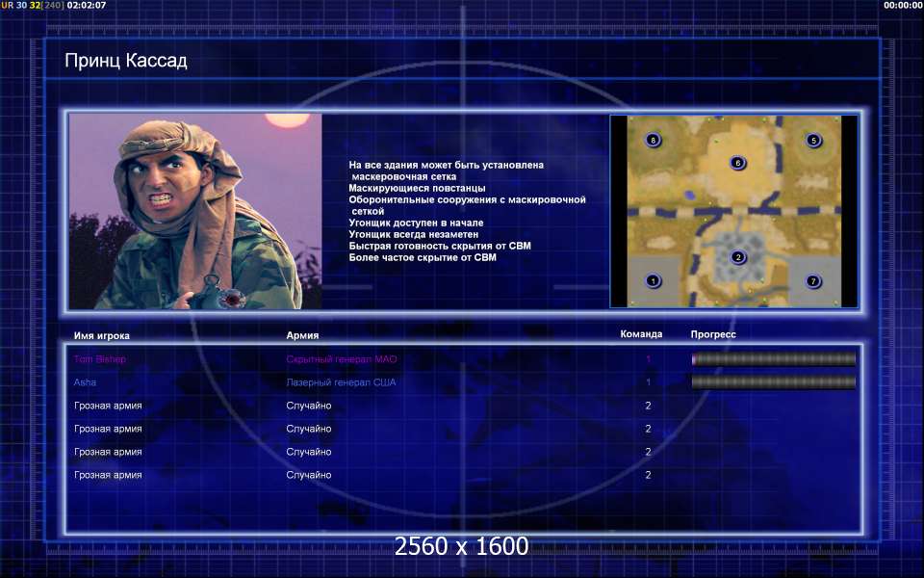Click the line 'Маскирующиеся повстанцы'

417,188
